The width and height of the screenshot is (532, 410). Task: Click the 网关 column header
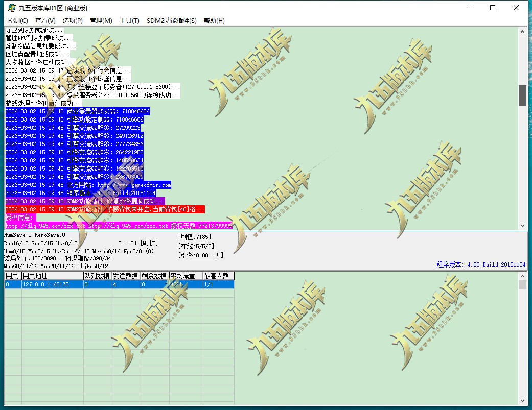coord(13,276)
